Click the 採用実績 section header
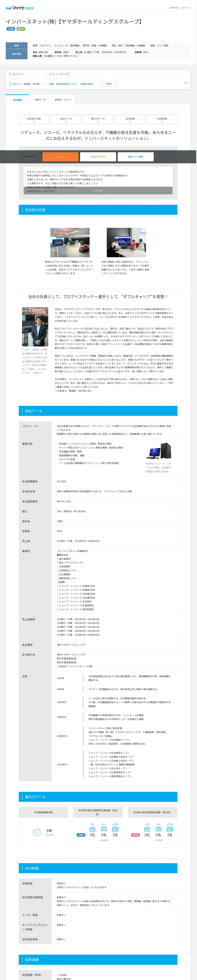The image size is (197, 980). pos(98,960)
